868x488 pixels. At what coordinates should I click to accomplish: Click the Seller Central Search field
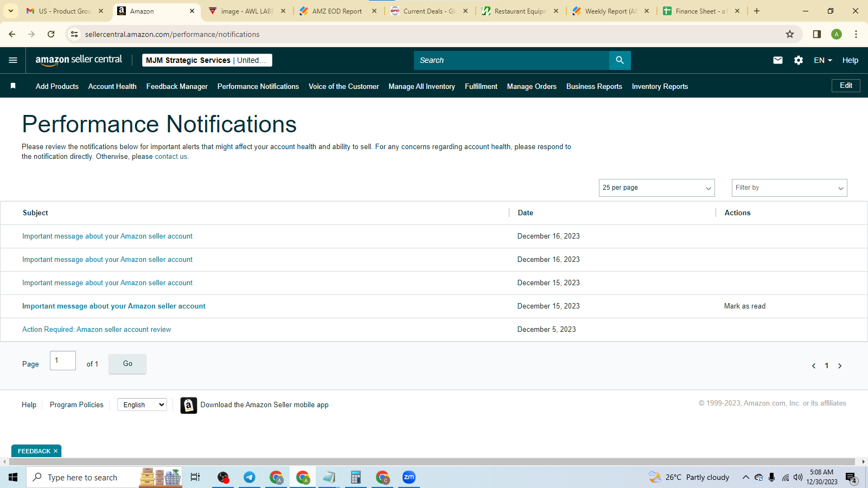(x=511, y=60)
